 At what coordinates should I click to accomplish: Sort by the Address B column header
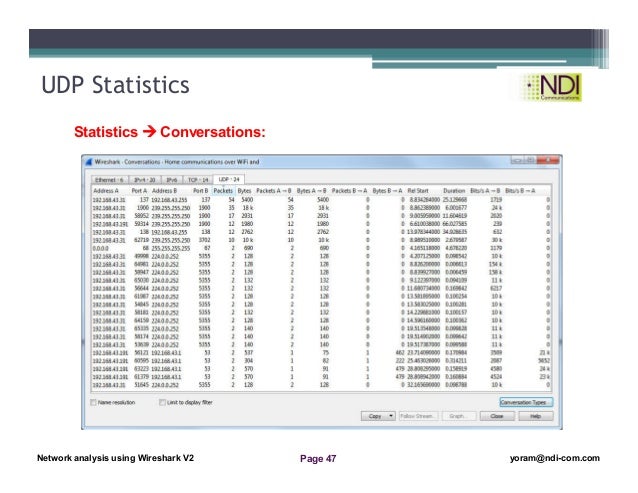[x=164, y=191]
